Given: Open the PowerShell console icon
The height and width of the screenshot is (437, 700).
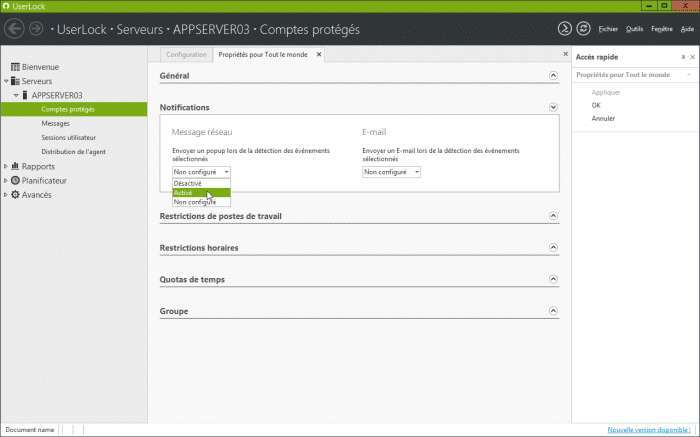Looking at the screenshot, I should pyautogui.click(x=565, y=29).
